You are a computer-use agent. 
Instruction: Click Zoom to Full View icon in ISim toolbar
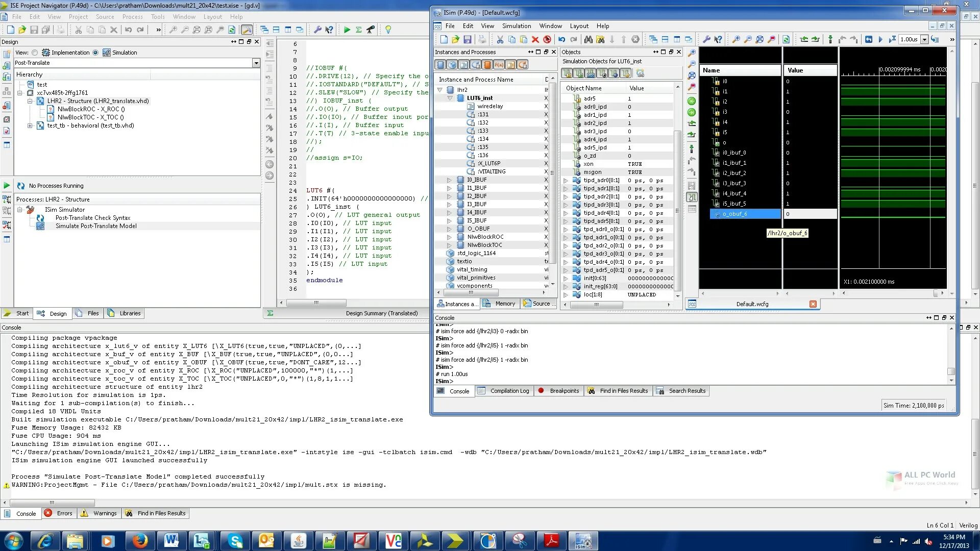click(x=759, y=39)
